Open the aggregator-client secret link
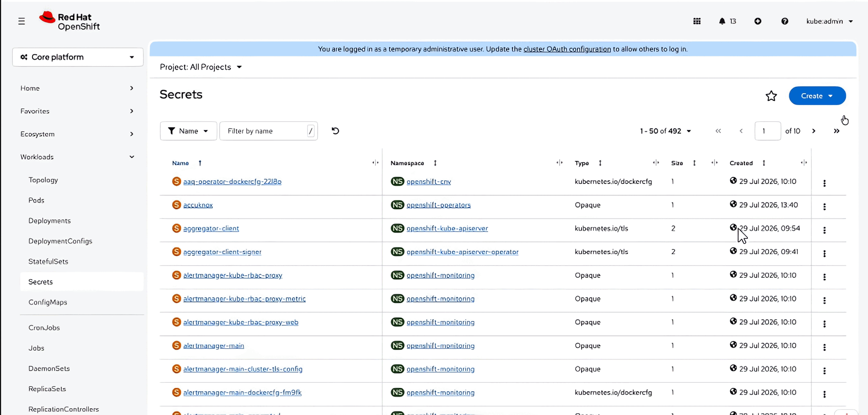This screenshot has width=868, height=415. click(211, 228)
